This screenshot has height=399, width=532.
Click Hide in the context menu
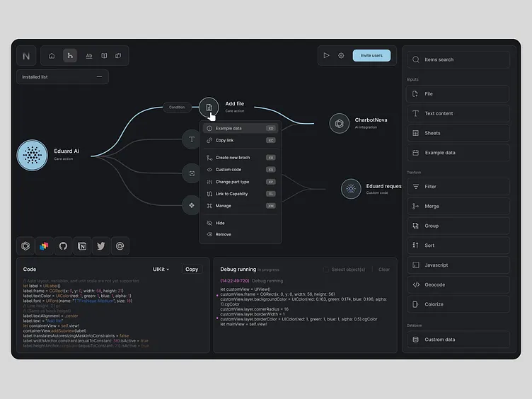220,223
